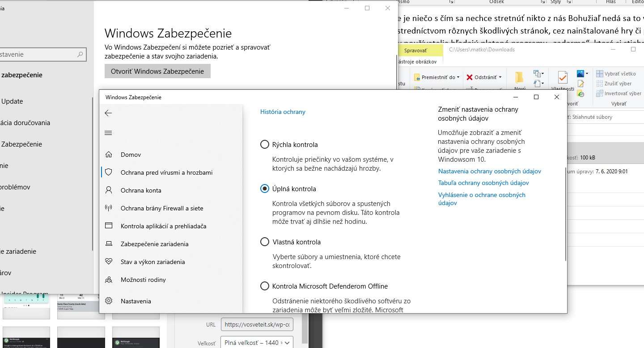644x348 pixels.
Task: Click the search magnifier in the settings search box
Action: tap(80, 55)
